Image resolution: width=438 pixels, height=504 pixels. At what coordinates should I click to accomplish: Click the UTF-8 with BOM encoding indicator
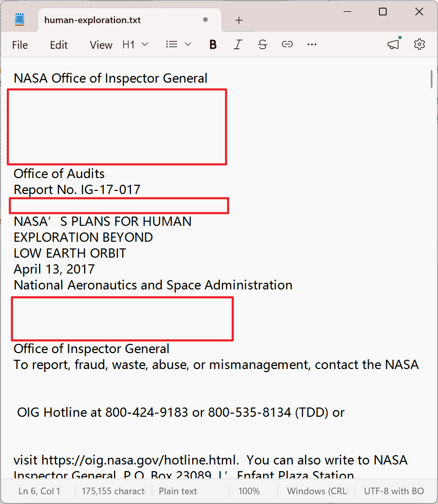394,491
